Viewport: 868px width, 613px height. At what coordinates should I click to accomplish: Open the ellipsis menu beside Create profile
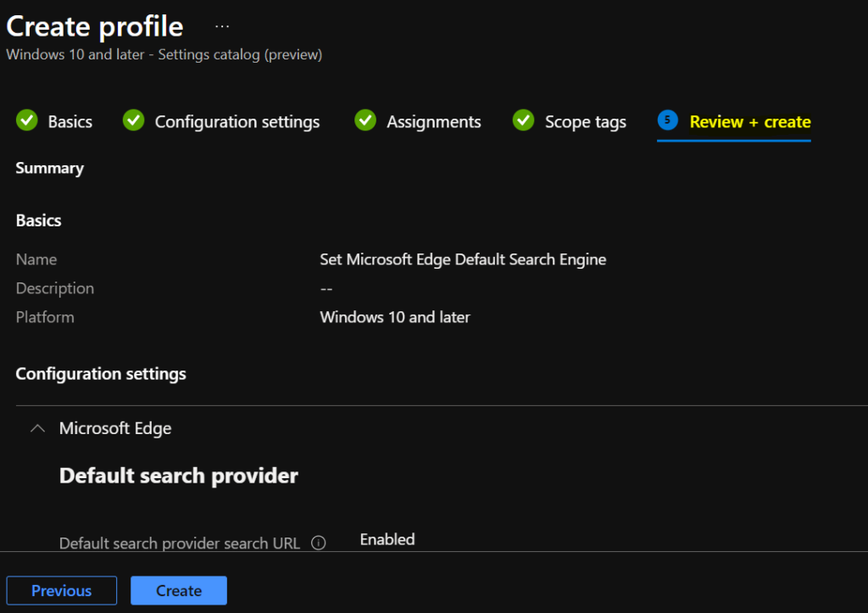pos(222,26)
